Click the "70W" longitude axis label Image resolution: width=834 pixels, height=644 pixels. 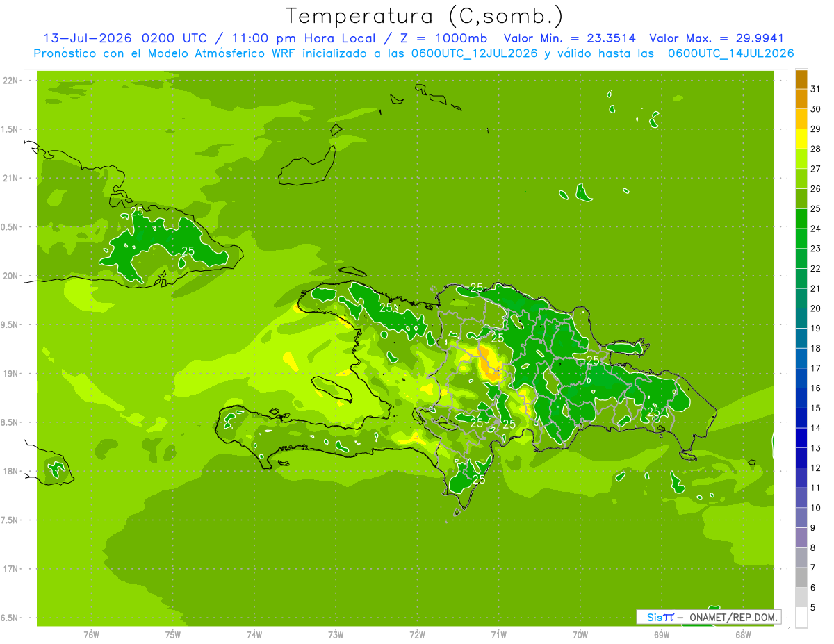pyautogui.click(x=580, y=634)
